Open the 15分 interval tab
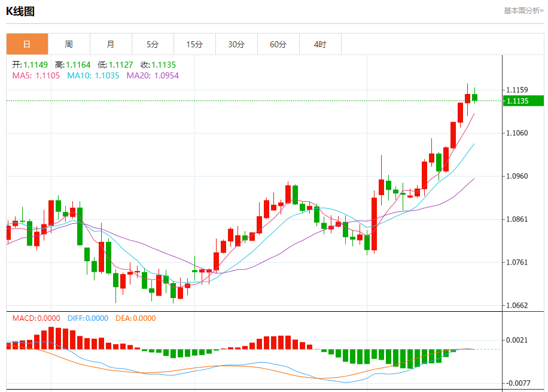This screenshot has height=392, width=548. coord(194,44)
